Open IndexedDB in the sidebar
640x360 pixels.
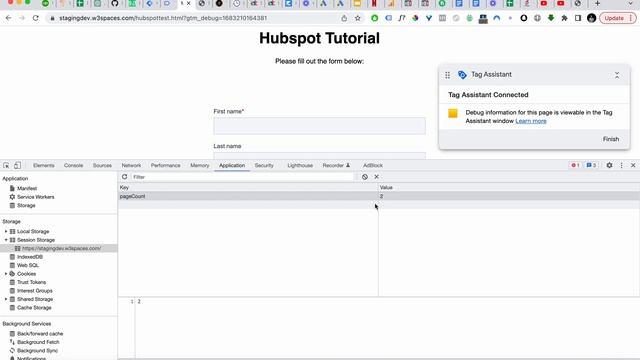(30, 257)
